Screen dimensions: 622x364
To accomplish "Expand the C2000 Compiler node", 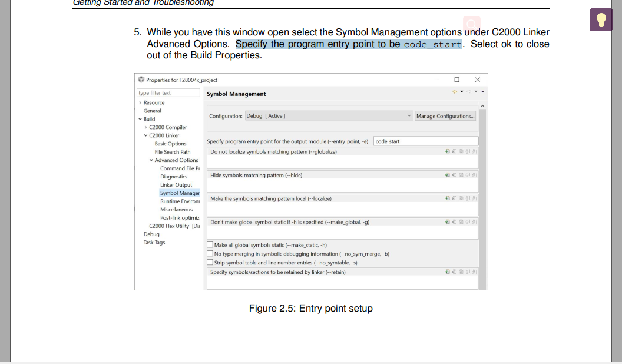I will [145, 127].
